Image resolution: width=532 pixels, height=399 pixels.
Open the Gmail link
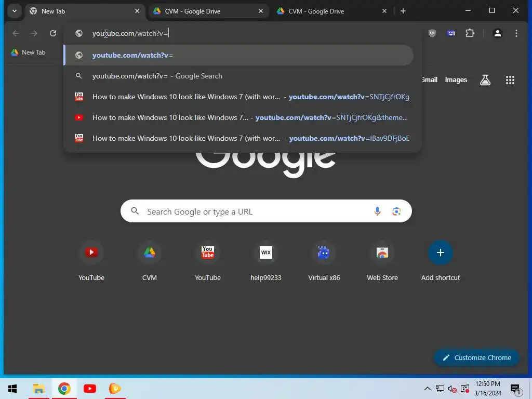tap(430, 79)
